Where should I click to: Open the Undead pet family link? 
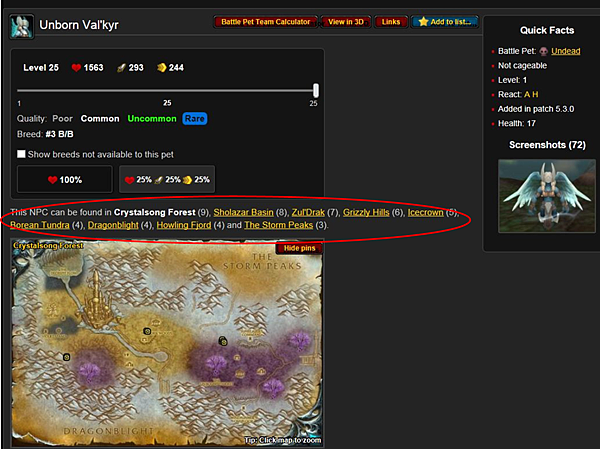point(566,51)
